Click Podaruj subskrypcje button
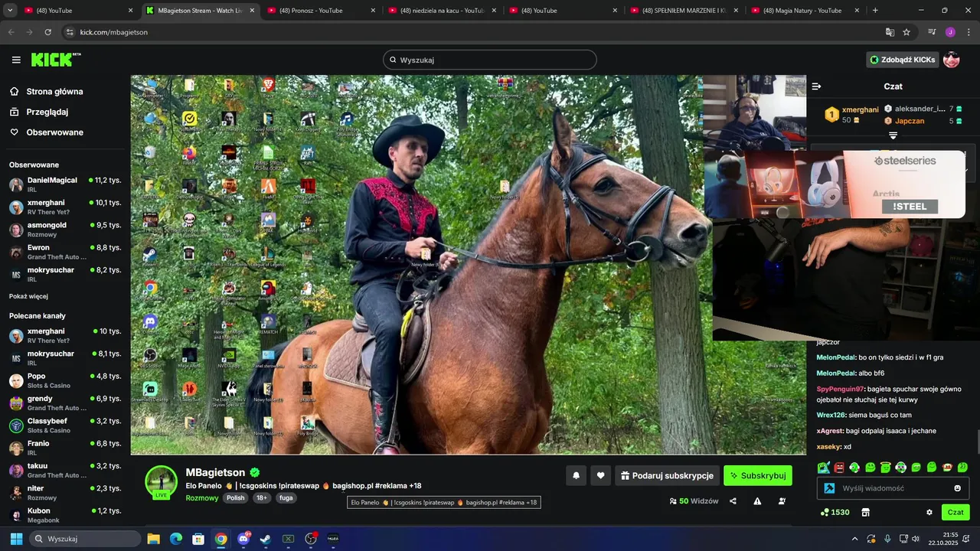The height and width of the screenshot is (551, 980). pyautogui.click(x=667, y=475)
